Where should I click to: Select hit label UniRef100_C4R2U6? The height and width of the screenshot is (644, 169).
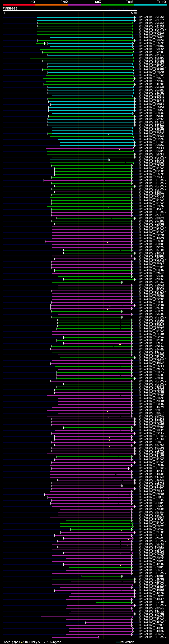tap(152, 587)
